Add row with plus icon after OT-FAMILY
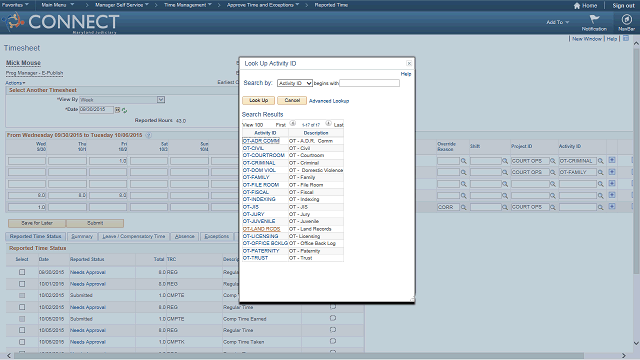The image size is (640, 360). [612, 172]
